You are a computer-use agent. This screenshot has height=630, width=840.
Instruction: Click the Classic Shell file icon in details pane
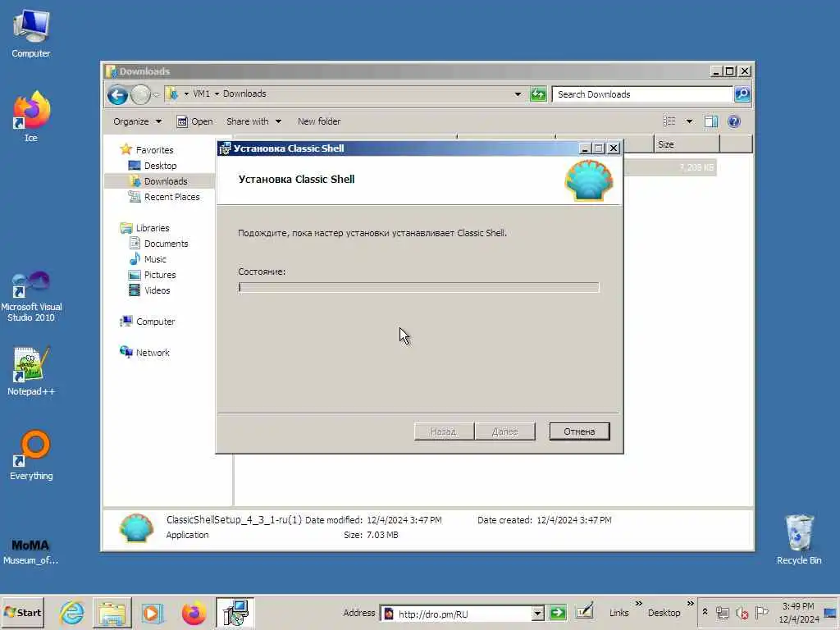[x=136, y=527]
